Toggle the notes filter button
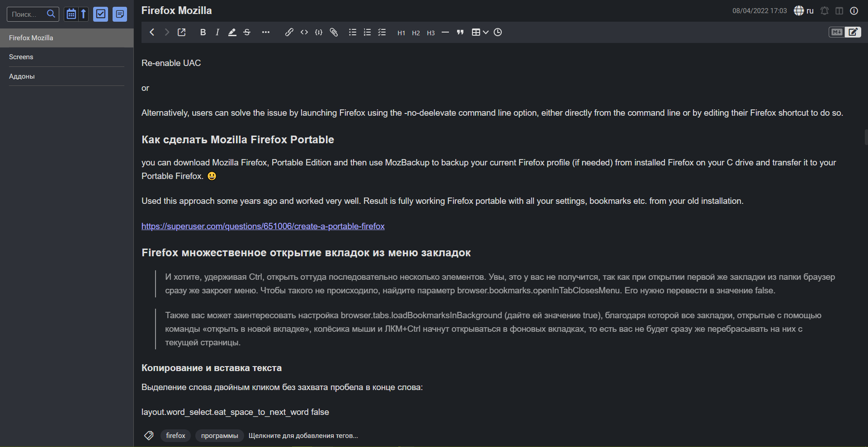The width and height of the screenshot is (868, 447). [120, 14]
